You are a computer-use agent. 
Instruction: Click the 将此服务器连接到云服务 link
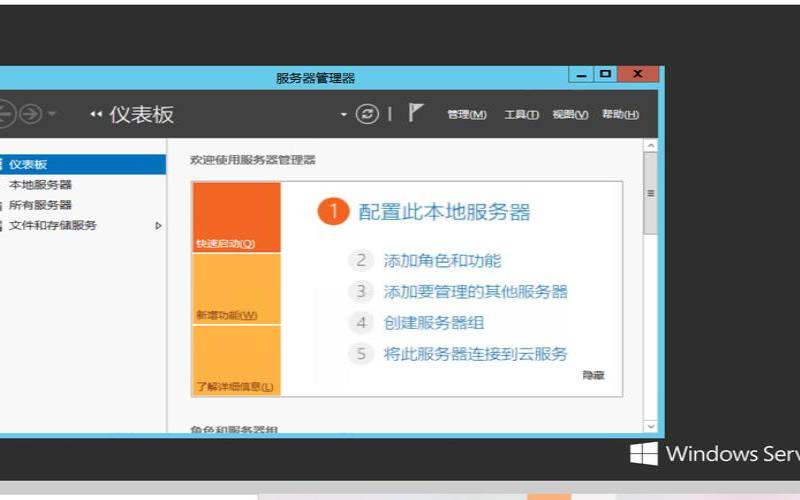476,354
